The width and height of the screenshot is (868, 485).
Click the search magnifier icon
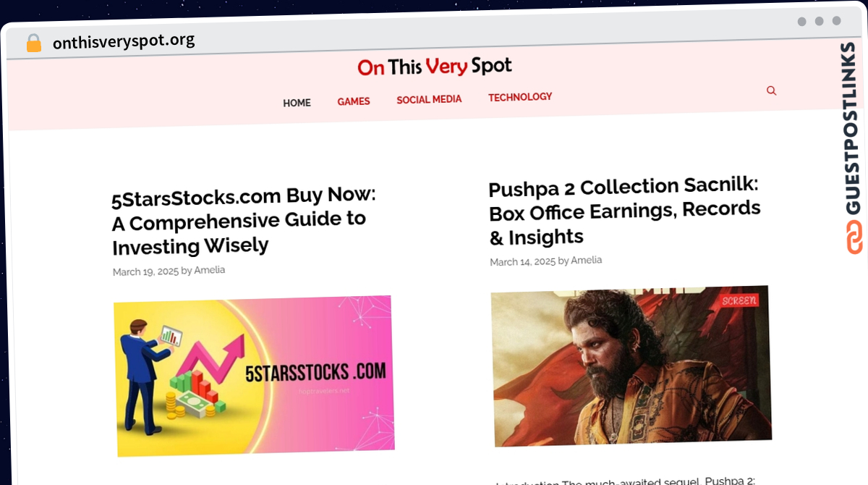[x=771, y=90]
